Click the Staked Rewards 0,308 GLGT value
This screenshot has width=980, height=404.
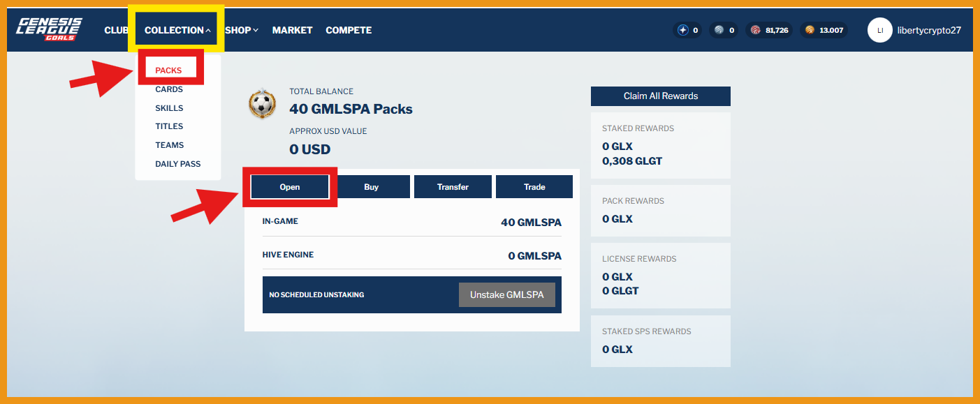click(x=632, y=161)
